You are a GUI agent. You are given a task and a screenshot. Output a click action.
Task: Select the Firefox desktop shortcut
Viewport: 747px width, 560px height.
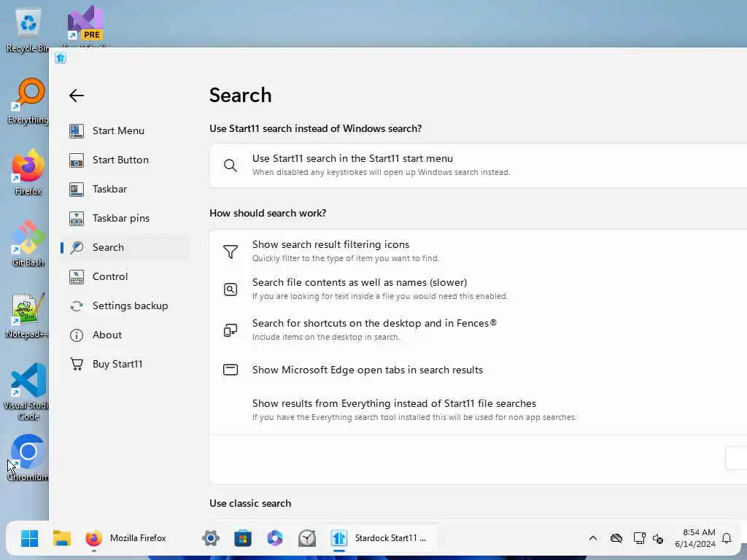pos(28,172)
